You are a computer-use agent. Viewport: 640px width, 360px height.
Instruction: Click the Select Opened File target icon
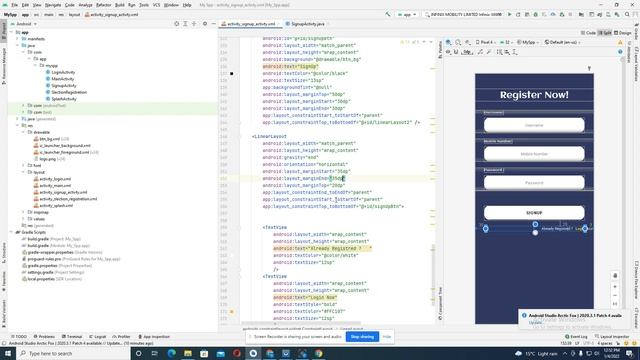(x=176, y=24)
